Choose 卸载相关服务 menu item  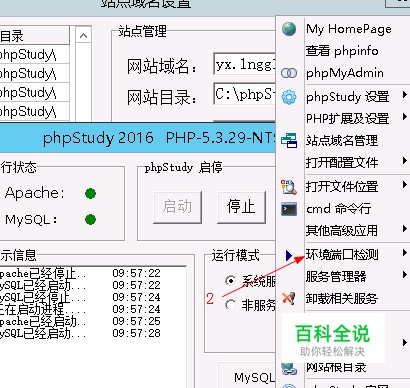[x=342, y=298]
